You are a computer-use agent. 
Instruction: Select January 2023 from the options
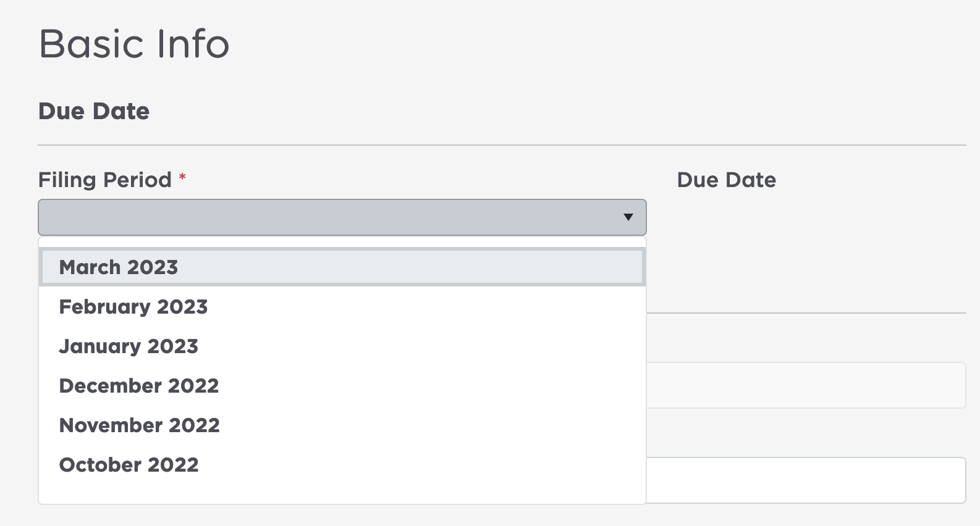click(x=128, y=346)
